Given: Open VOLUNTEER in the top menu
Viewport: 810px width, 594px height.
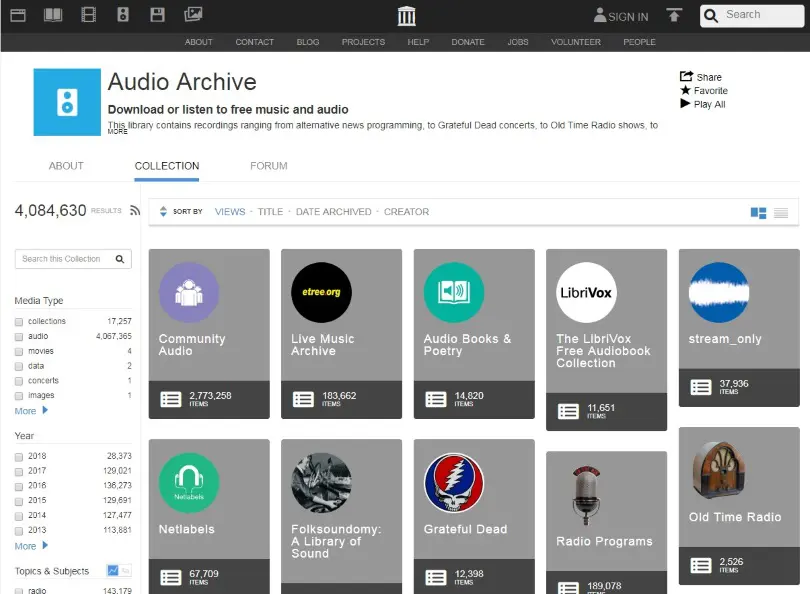Looking at the screenshot, I should coord(576,42).
